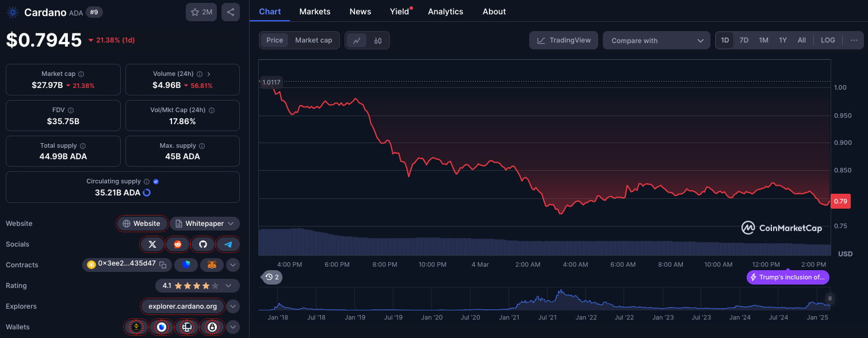Open the Binance wallet icon
This screenshot has width=868, height=338.
pos(136,327)
